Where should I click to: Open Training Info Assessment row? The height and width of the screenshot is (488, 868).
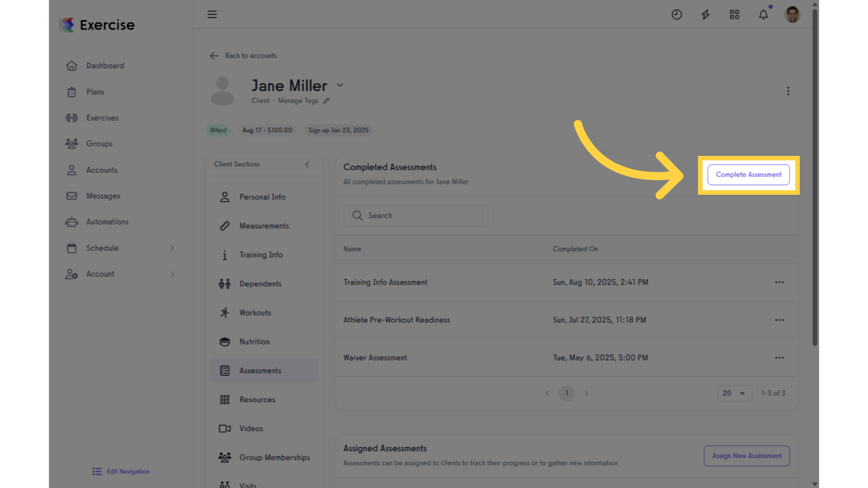(566, 282)
